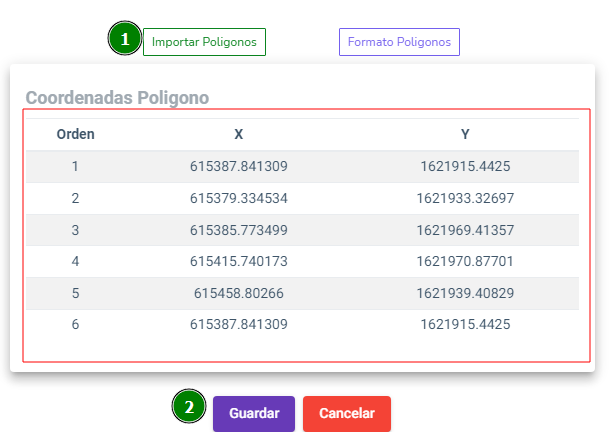
Task: Cancel the import with Cancelar
Action: point(346,414)
